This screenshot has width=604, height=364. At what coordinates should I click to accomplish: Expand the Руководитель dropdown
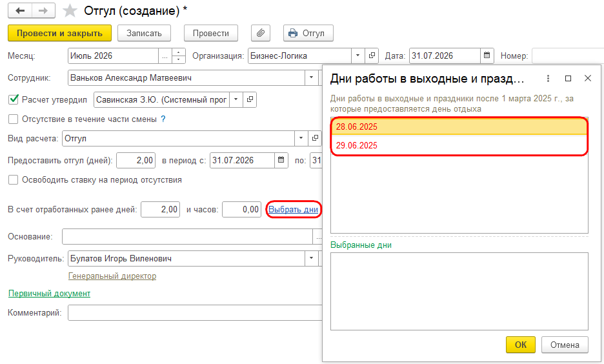coord(311,258)
